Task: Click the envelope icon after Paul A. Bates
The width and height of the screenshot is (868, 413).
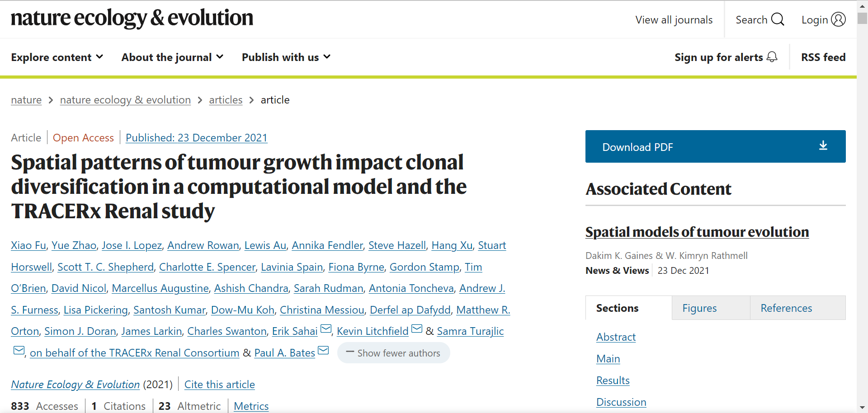Action: (323, 351)
